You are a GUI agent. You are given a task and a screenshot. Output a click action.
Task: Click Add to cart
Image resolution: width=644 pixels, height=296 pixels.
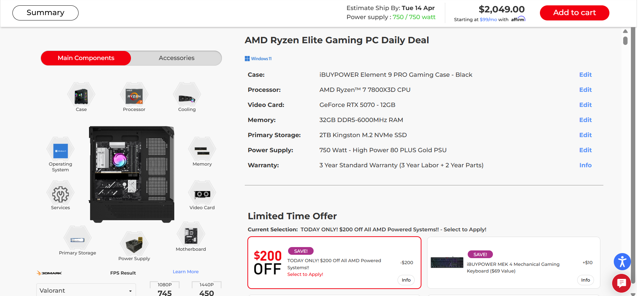(574, 13)
